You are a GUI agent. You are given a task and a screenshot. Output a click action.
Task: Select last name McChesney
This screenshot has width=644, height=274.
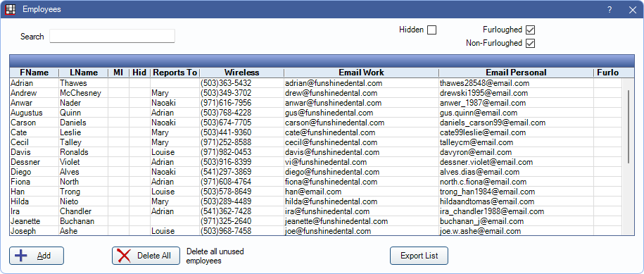coord(80,93)
